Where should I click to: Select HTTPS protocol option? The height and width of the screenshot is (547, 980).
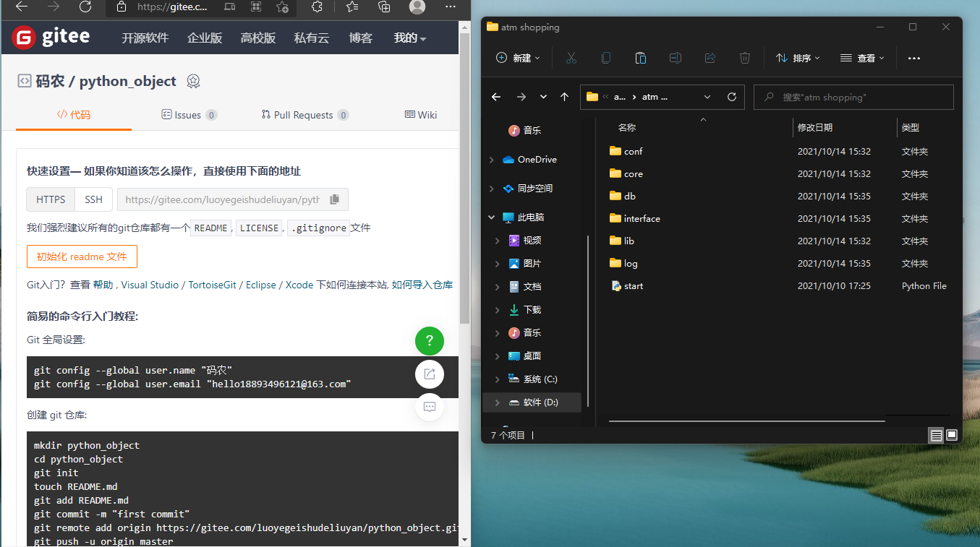pos(51,199)
